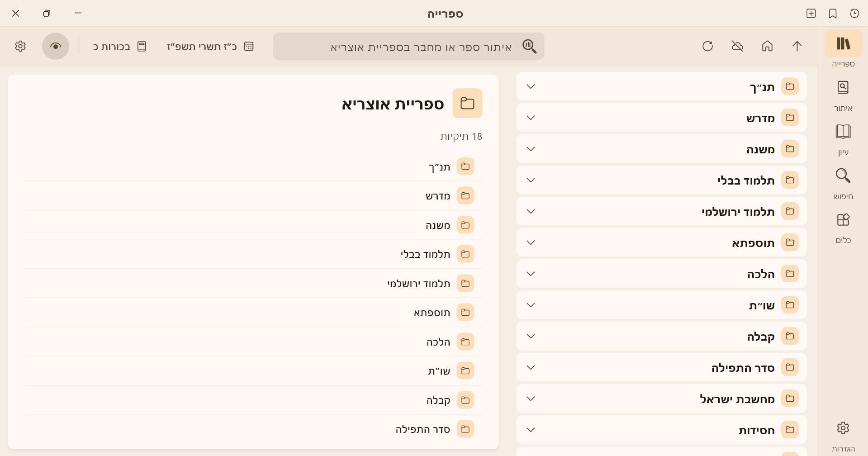This screenshot has width=868, height=456.
Task: Select מחשבת ישראל in the category tree
Action: pos(661,399)
